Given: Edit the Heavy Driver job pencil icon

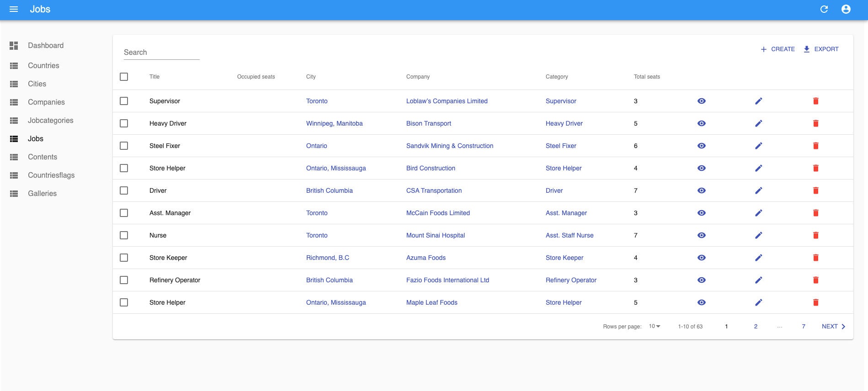Looking at the screenshot, I should (x=759, y=123).
